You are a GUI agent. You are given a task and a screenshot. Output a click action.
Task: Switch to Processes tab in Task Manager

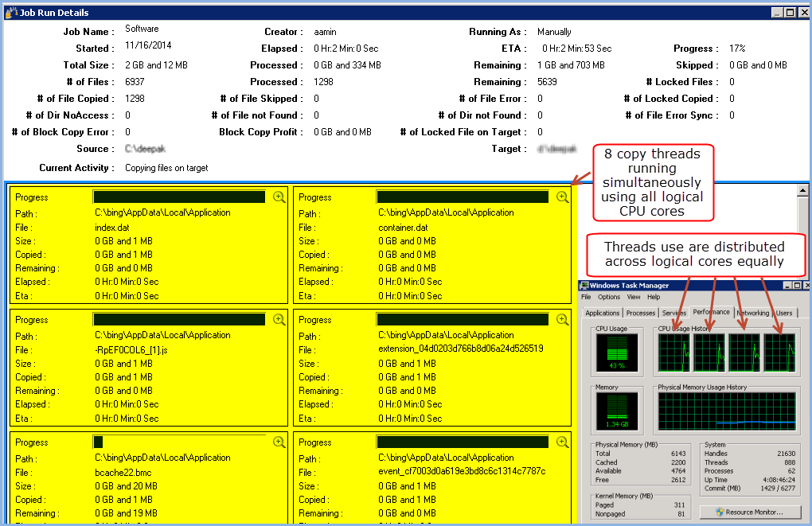(641, 313)
